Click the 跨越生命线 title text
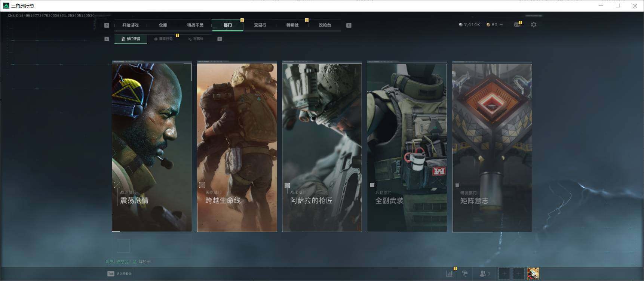The height and width of the screenshot is (281, 644). [x=223, y=201]
